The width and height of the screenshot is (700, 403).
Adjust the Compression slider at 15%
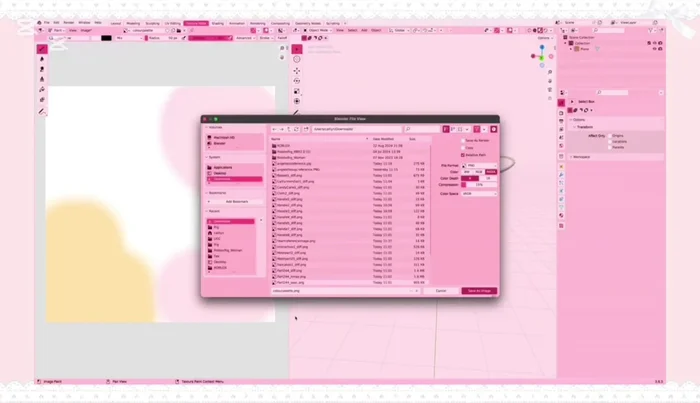click(479, 184)
